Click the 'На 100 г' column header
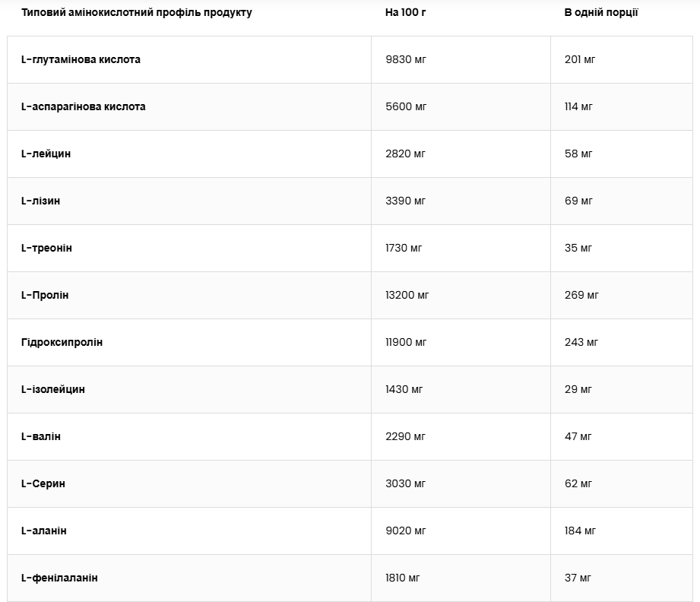 tap(406, 12)
